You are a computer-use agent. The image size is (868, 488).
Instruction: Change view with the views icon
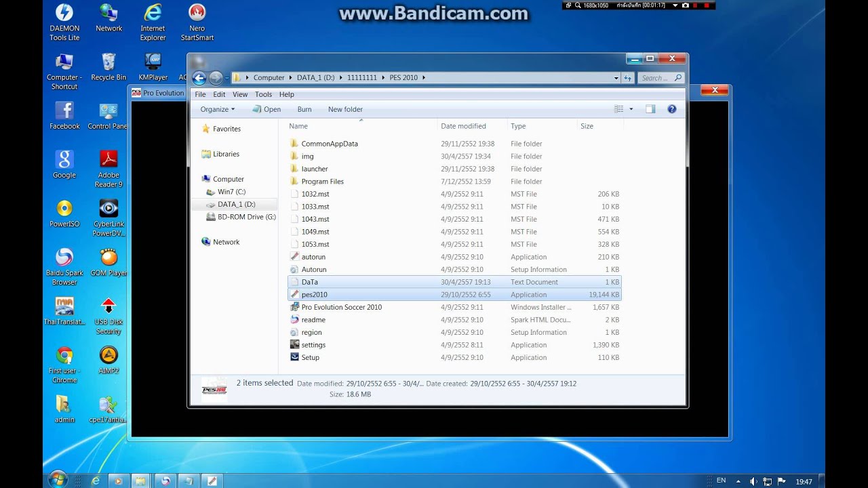click(618, 109)
